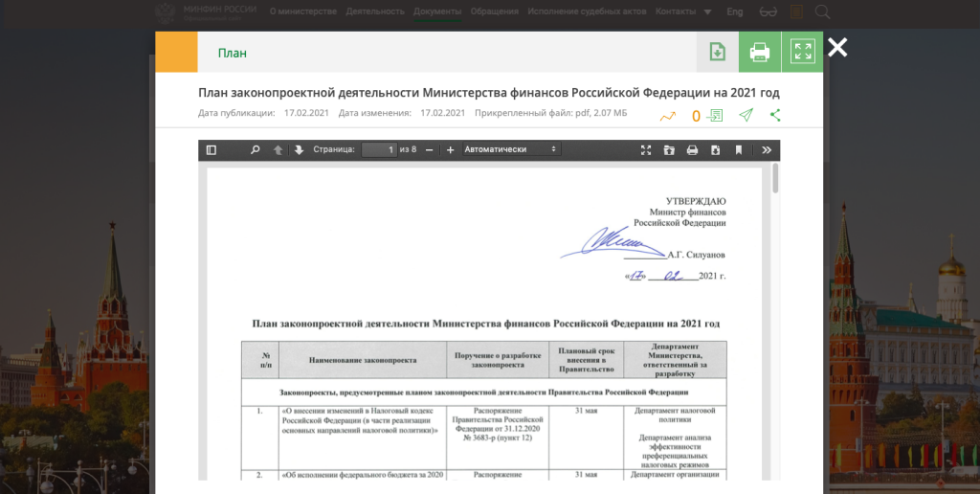Share the document using share icon
980x494 pixels.
click(x=775, y=115)
